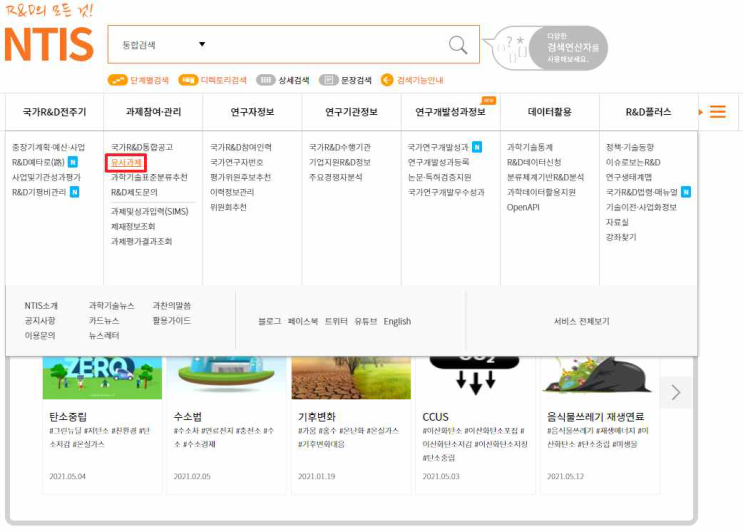Select 자료실 submenu item
Viewport: 743px width, 532px height.
pyautogui.click(x=617, y=222)
